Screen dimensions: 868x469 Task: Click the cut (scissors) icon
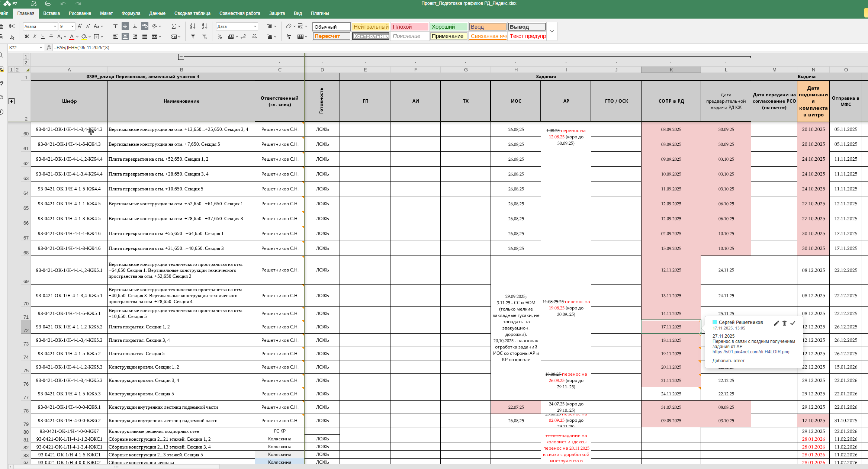click(x=12, y=26)
